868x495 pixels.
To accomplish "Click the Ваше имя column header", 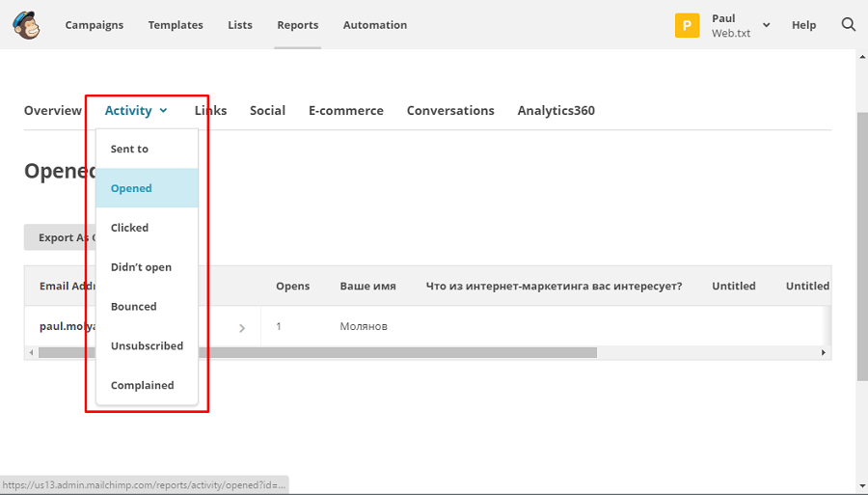I will pyautogui.click(x=367, y=287).
